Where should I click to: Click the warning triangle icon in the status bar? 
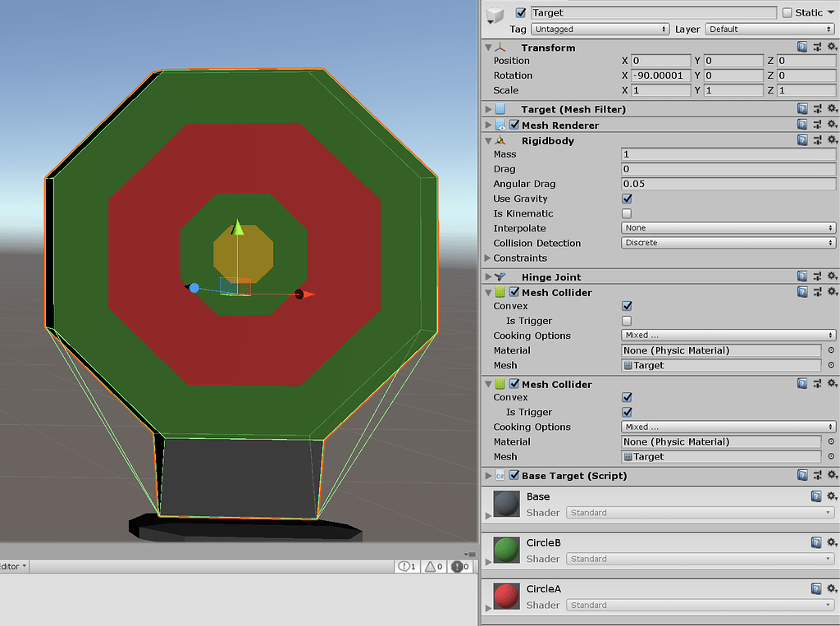click(x=432, y=566)
